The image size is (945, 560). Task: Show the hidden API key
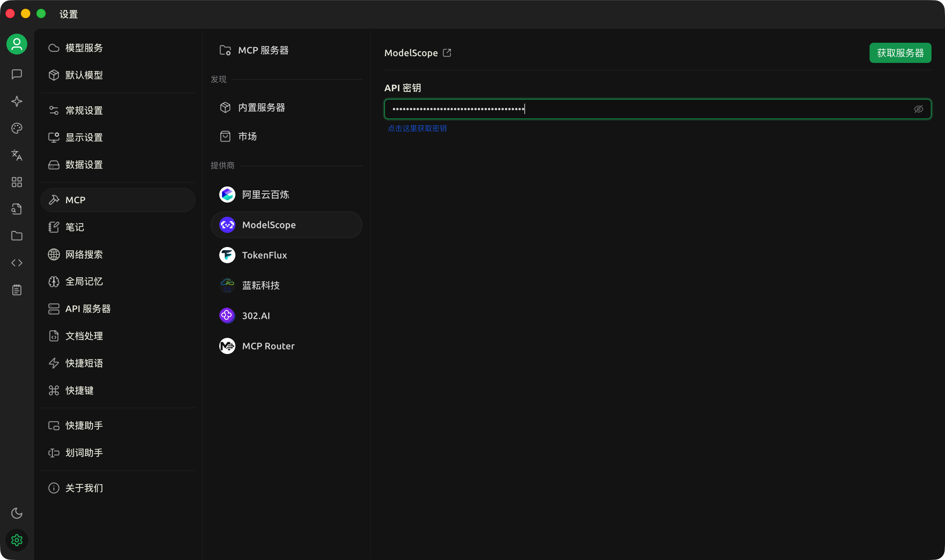[918, 109]
